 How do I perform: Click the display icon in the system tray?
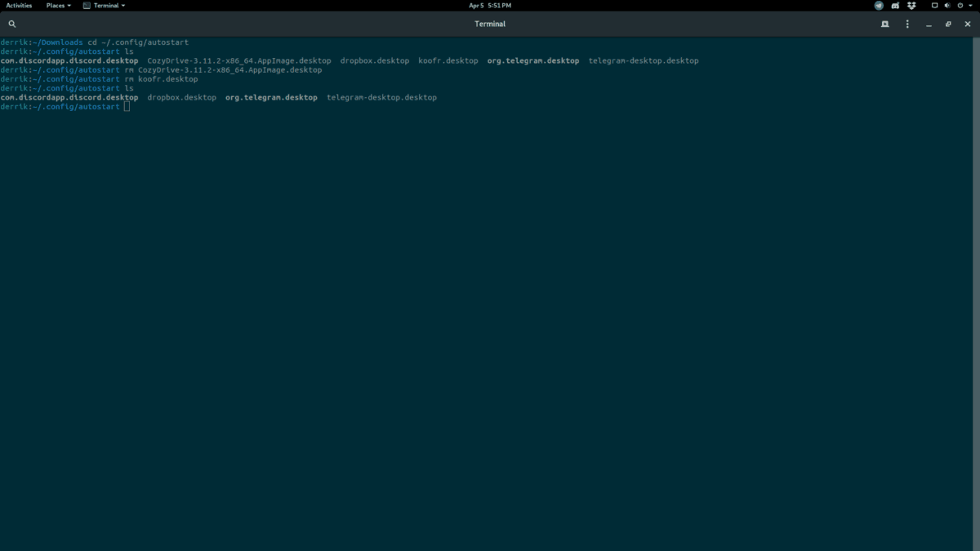934,5
